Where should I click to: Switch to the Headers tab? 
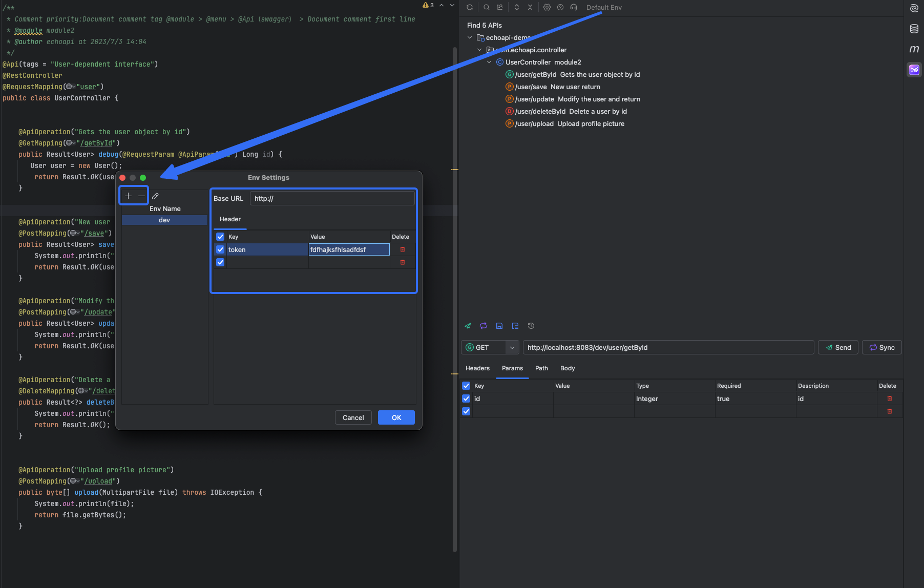477,368
